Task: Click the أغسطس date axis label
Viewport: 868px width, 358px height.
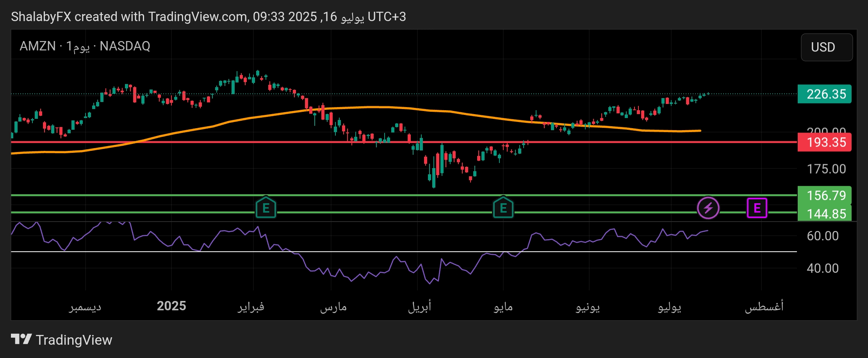Action: pyautogui.click(x=764, y=306)
